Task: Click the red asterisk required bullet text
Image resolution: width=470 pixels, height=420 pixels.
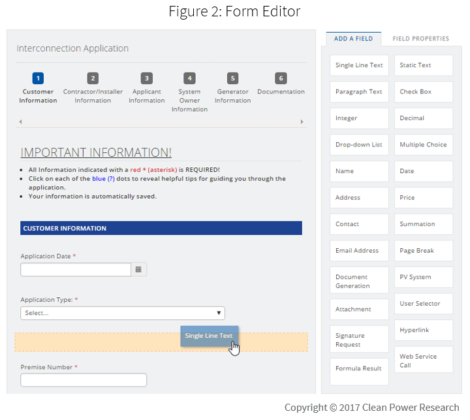Action: tap(124, 170)
